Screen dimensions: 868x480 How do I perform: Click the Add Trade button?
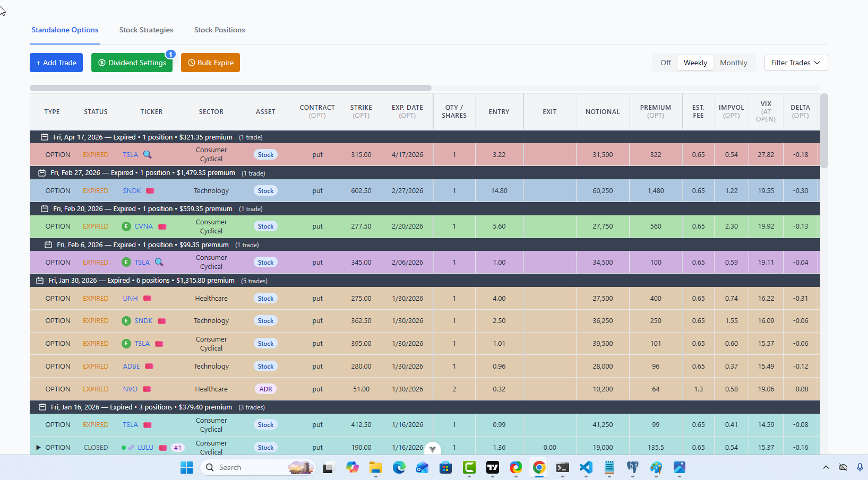coord(56,63)
